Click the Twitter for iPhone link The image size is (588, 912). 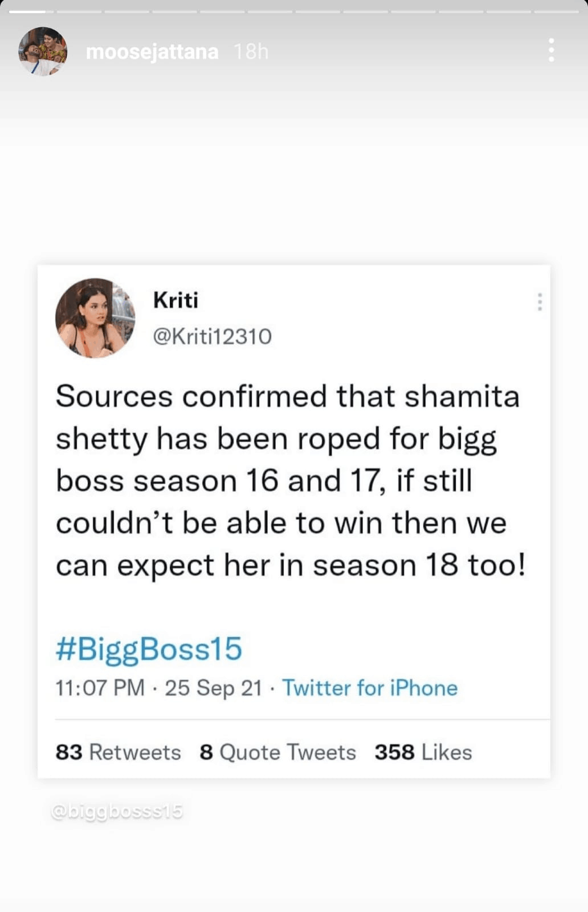[370, 688]
